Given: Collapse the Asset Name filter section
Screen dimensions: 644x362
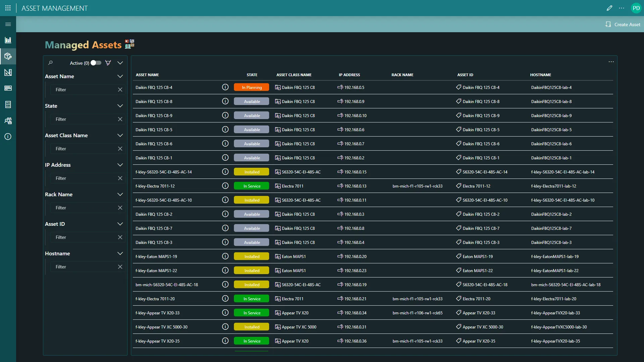Looking at the screenshot, I should pyautogui.click(x=120, y=76).
